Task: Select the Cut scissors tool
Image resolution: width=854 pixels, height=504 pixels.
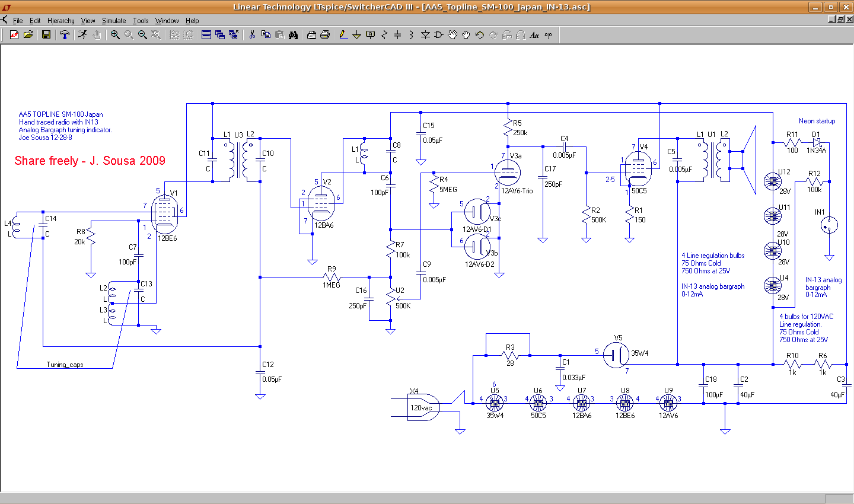Action: (252, 35)
